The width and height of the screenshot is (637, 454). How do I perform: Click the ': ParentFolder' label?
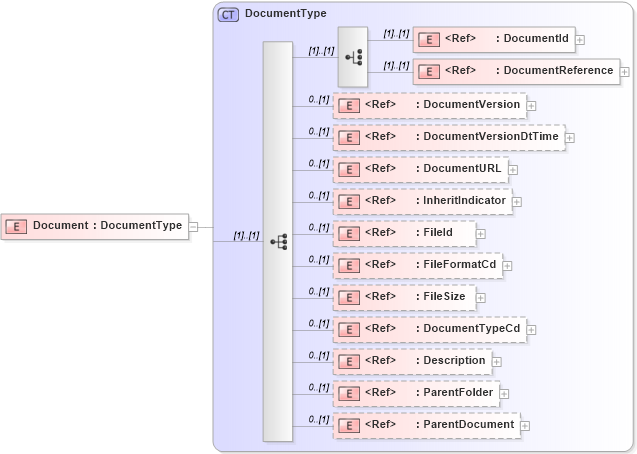(455, 392)
